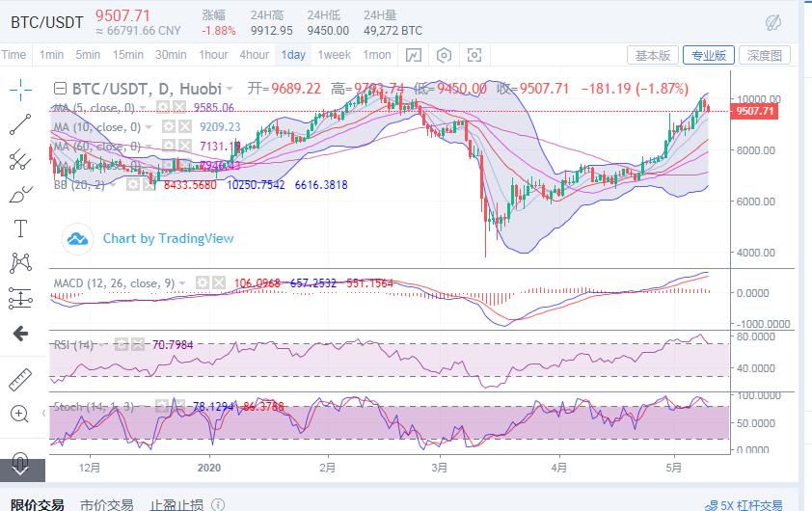The image size is (812, 511).
Task: Choose the text annotation tool
Action: [x=20, y=229]
